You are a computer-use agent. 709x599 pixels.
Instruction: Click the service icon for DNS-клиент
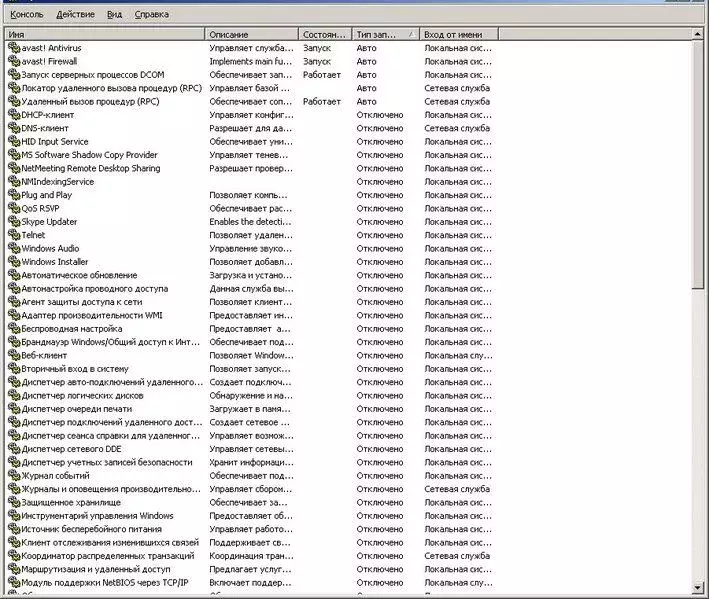(x=14, y=128)
